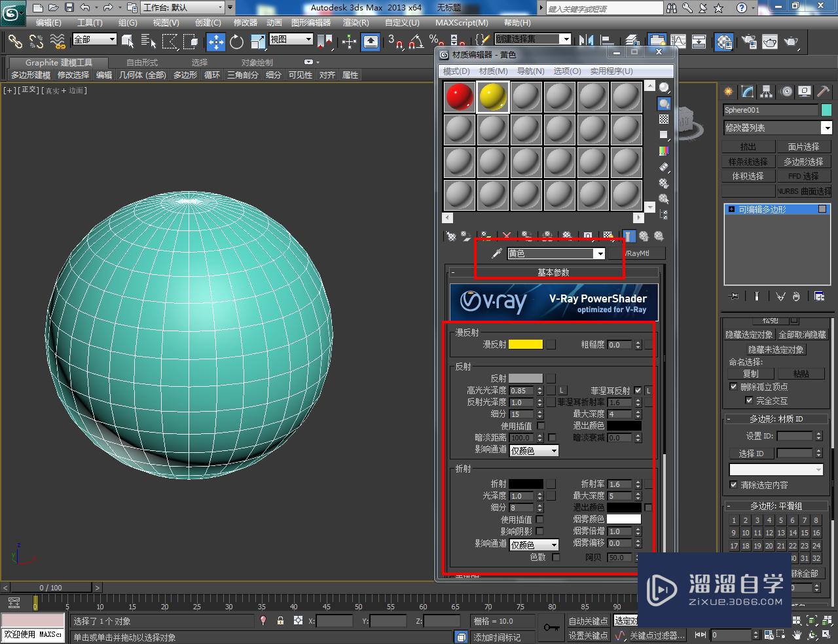Open Render Setup teapot icon
Screen dimensions: 838x644
pos(749,42)
